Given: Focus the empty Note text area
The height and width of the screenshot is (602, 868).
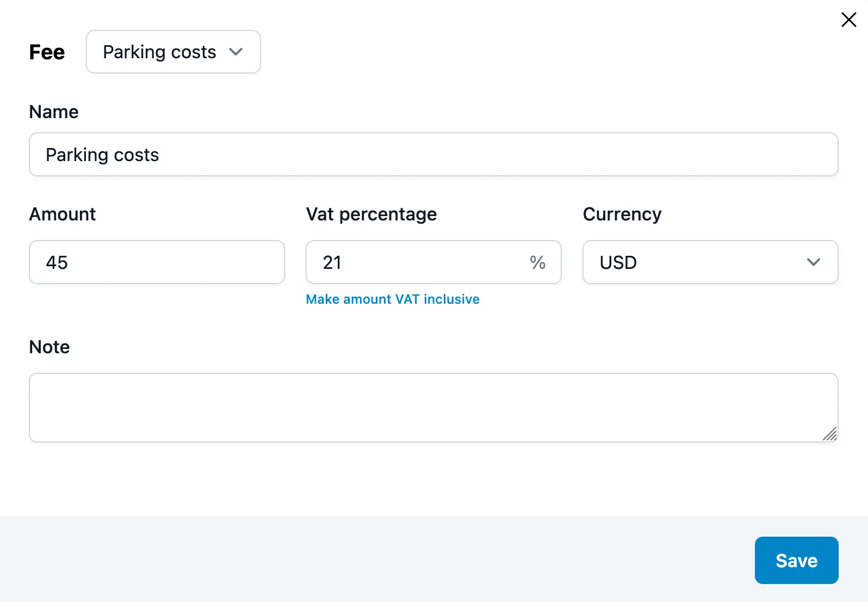Looking at the screenshot, I should click(x=433, y=407).
